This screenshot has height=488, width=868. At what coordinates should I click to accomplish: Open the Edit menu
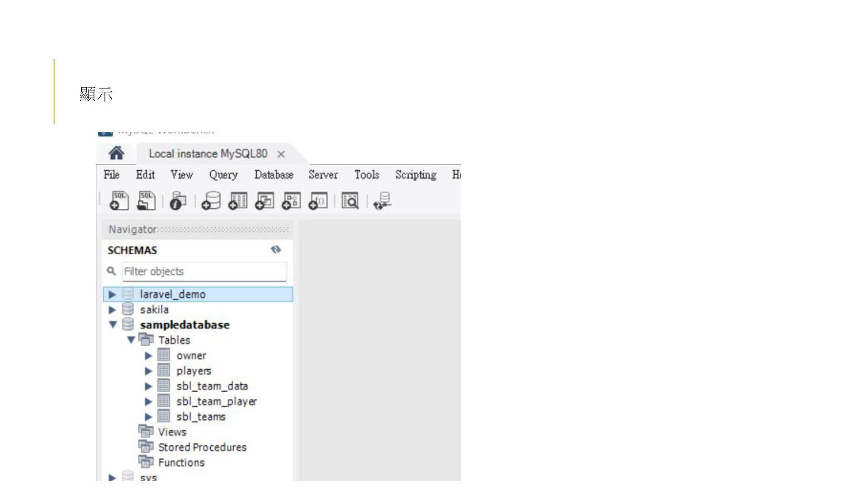click(x=145, y=175)
